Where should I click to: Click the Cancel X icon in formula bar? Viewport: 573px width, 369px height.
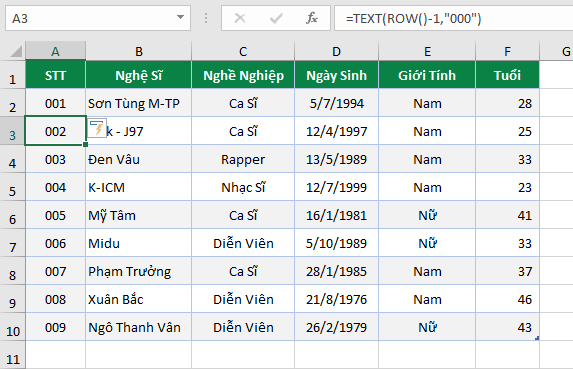pyautogui.click(x=240, y=18)
